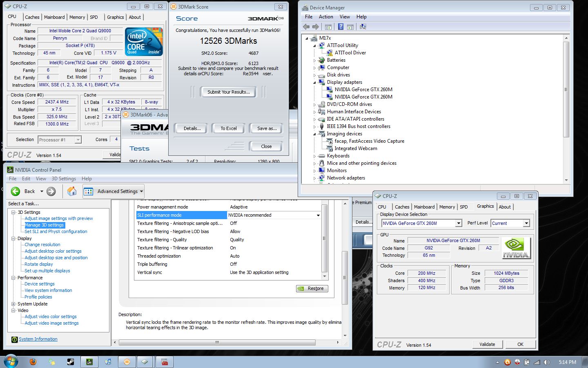Select the Vertical sync setting row
Screen dimensions: 588x368
(x=229, y=272)
